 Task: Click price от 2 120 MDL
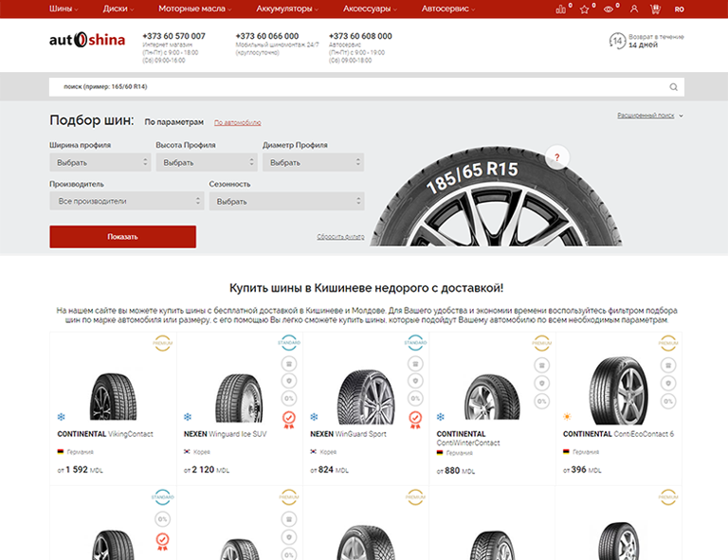[207, 470]
